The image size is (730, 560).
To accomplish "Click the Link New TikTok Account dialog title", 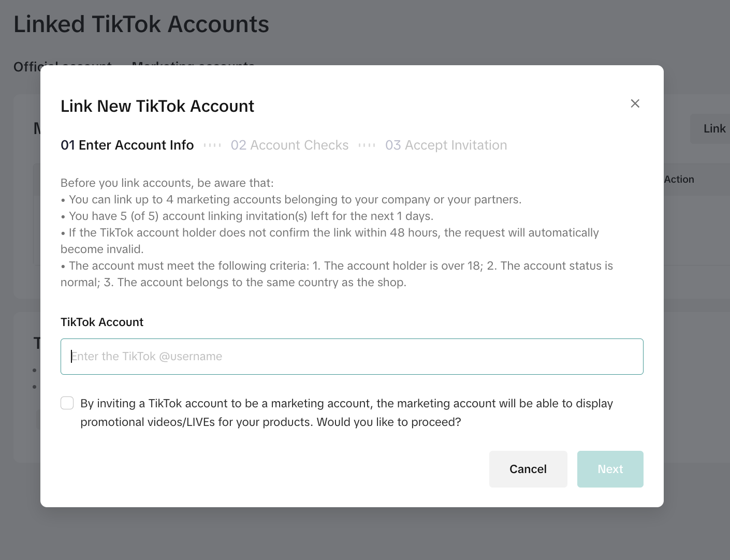I will (x=157, y=106).
